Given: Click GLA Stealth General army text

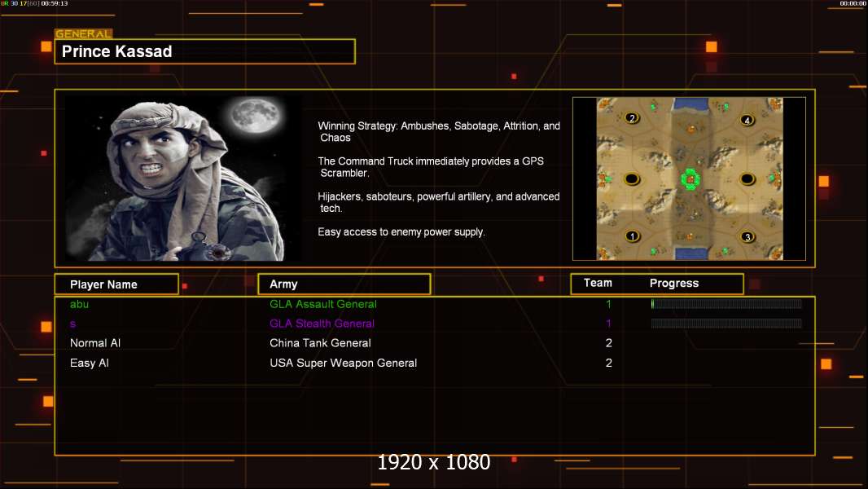Looking at the screenshot, I should click(x=322, y=324).
